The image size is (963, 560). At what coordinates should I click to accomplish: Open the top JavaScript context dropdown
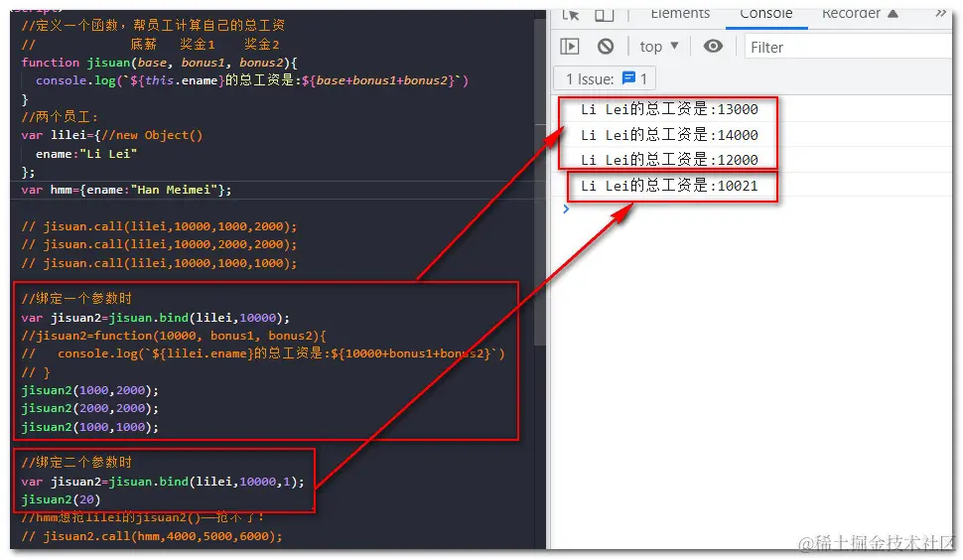tap(659, 47)
